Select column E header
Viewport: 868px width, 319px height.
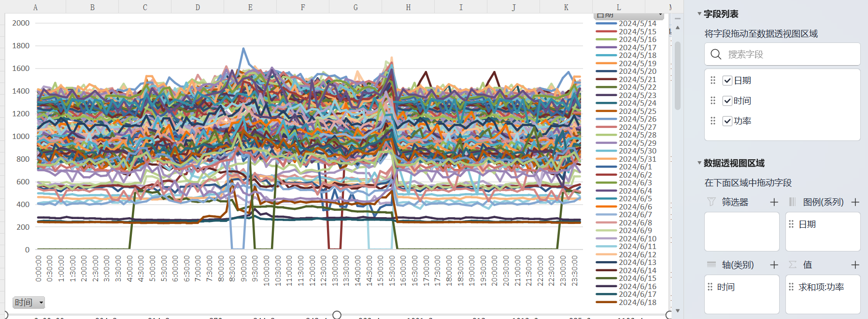click(250, 7)
